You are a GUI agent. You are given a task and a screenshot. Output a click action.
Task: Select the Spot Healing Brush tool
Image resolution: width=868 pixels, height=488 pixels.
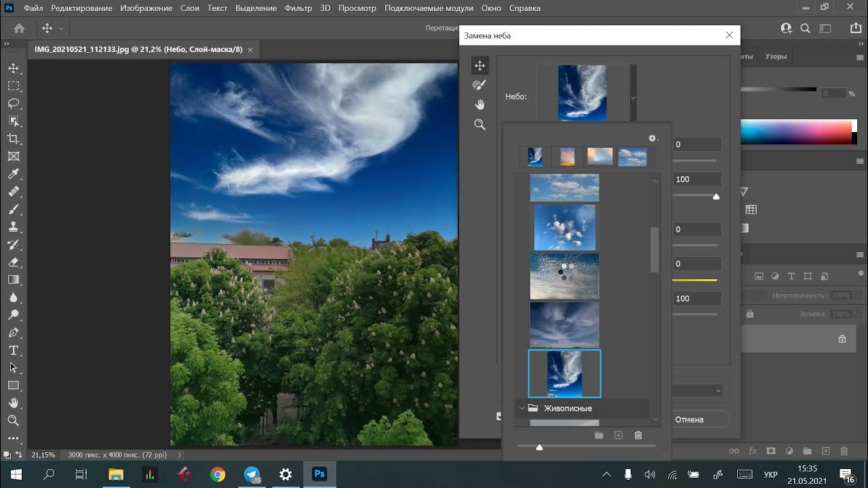(x=13, y=192)
